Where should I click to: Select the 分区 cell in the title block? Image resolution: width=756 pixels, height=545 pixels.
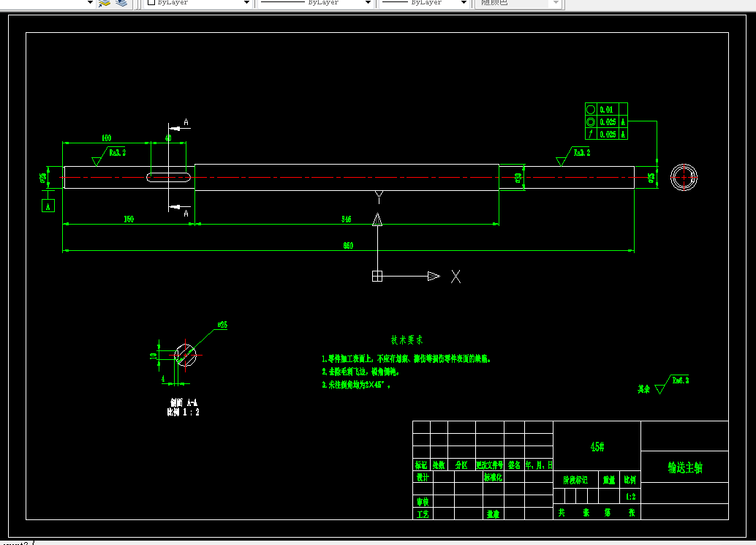coord(461,465)
